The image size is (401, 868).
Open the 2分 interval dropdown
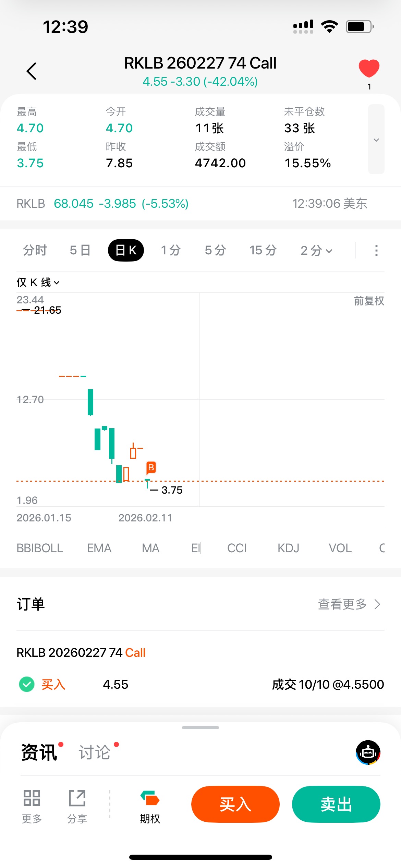(x=316, y=251)
